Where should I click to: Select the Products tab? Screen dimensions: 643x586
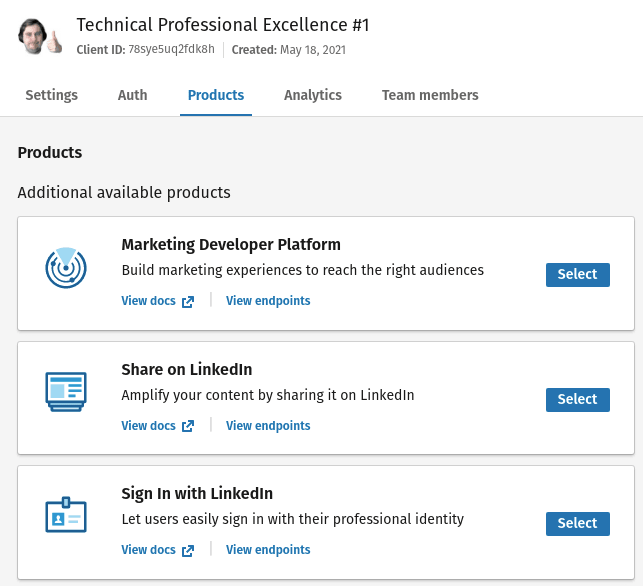click(216, 95)
